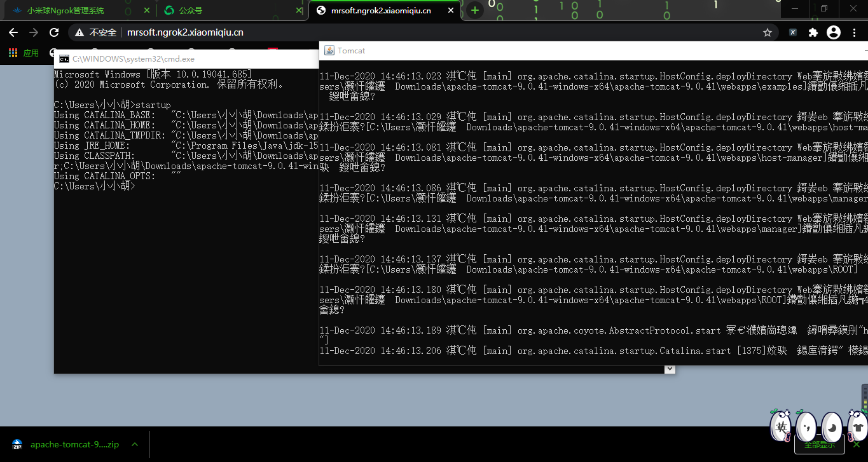Viewport: 868px width, 462px height.
Task: Close the mrsoft.ngrok2.xiaomiqiu.cn tab
Action: [x=451, y=10]
